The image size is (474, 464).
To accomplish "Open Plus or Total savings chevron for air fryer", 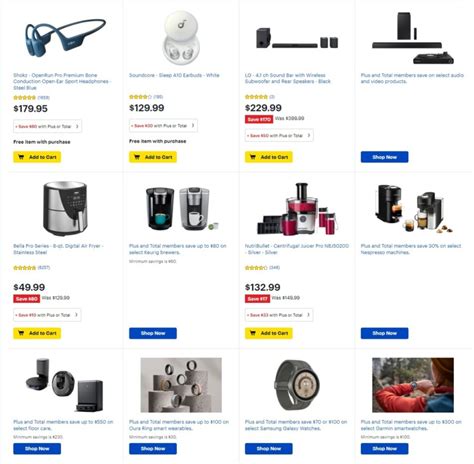I will click(x=76, y=315).
